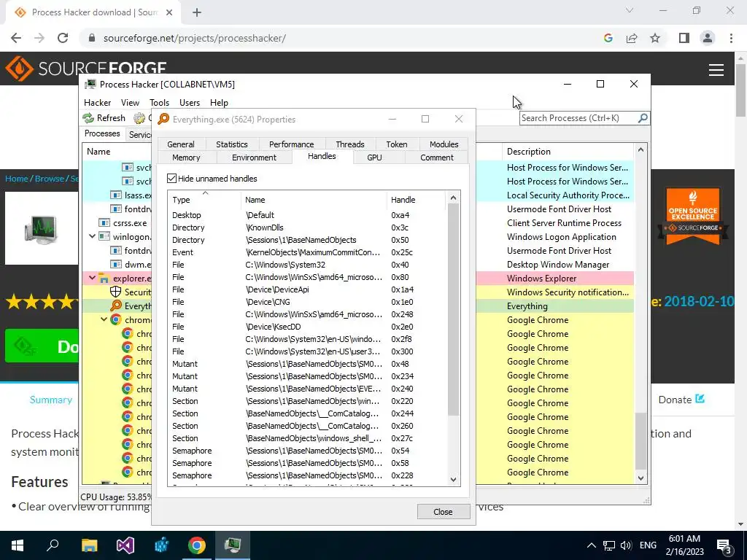Open Visual Studio from the taskbar
Screen dimensions: 747x560
(125, 545)
